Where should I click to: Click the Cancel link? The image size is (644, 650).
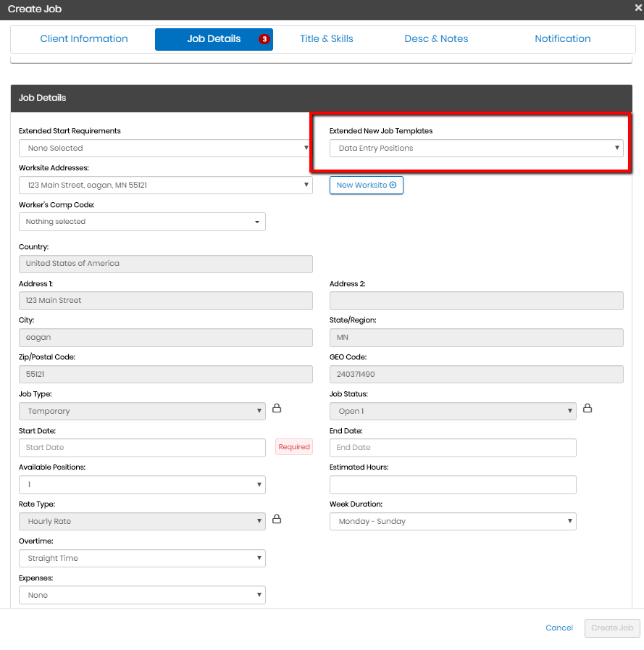coord(559,628)
